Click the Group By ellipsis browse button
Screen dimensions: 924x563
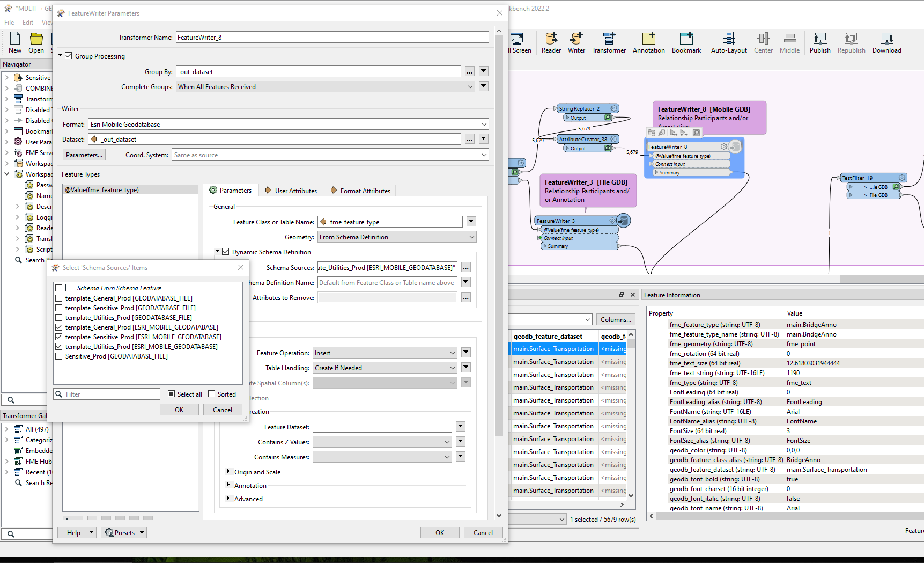(469, 71)
